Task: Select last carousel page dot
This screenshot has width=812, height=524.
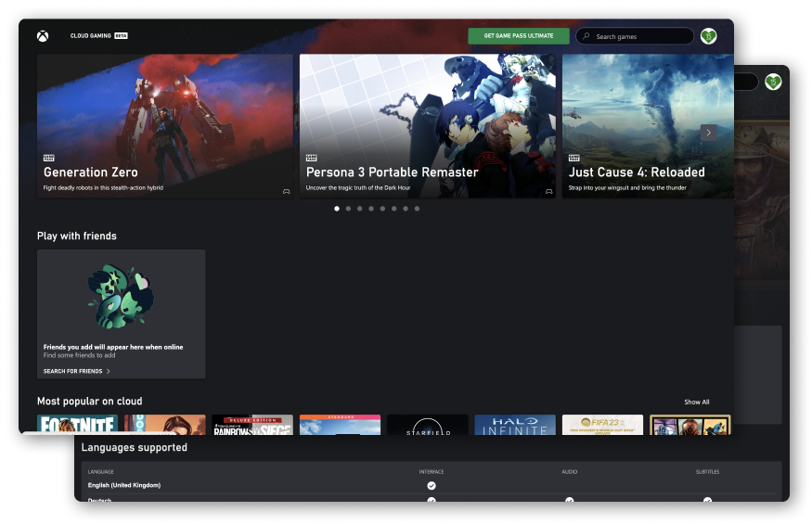Action: [417, 209]
